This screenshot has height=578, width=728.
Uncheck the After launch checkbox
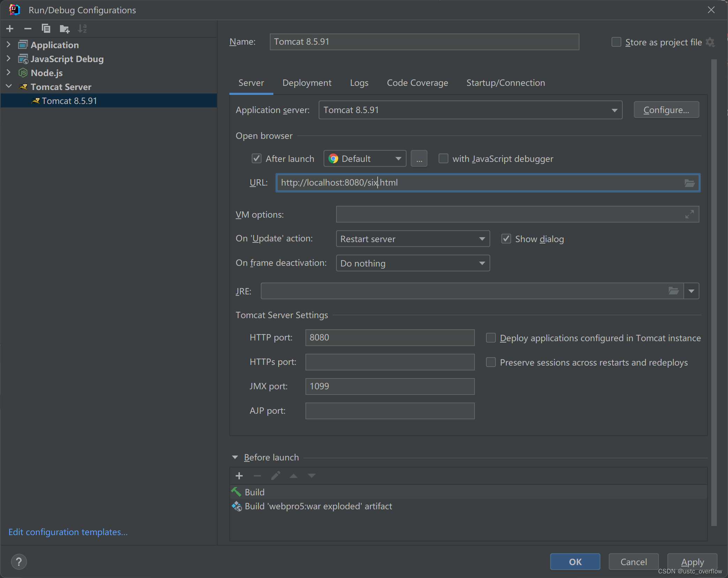(257, 159)
